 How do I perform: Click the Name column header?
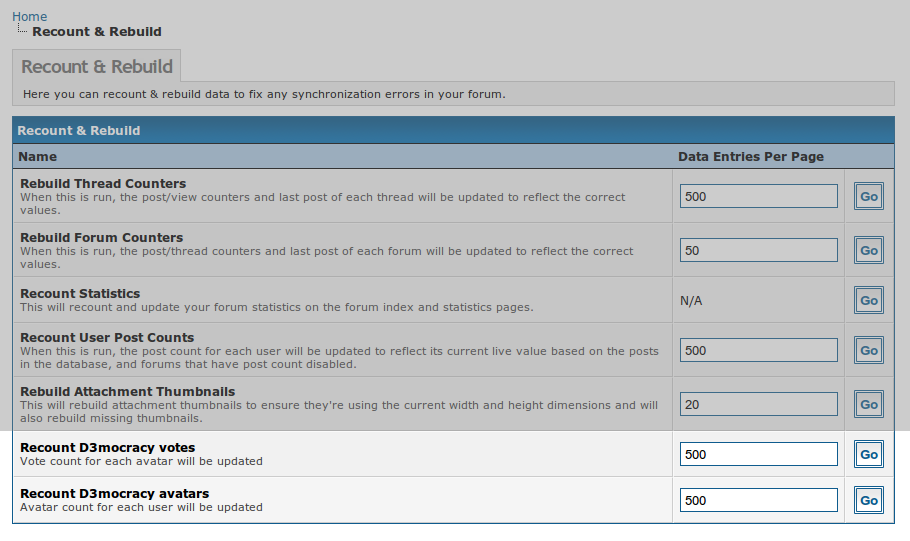(x=38, y=157)
